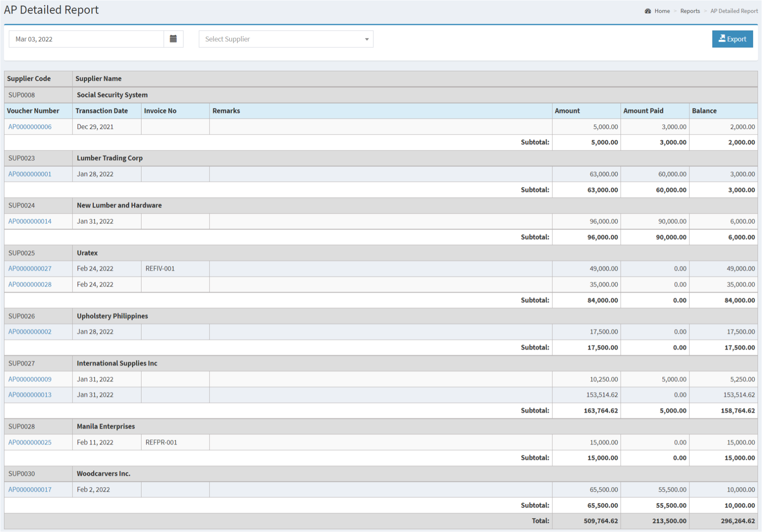The image size is (762, 532).
Task: Click the Home icon in the breadcrumb
Action: click(x=648, y=11)
